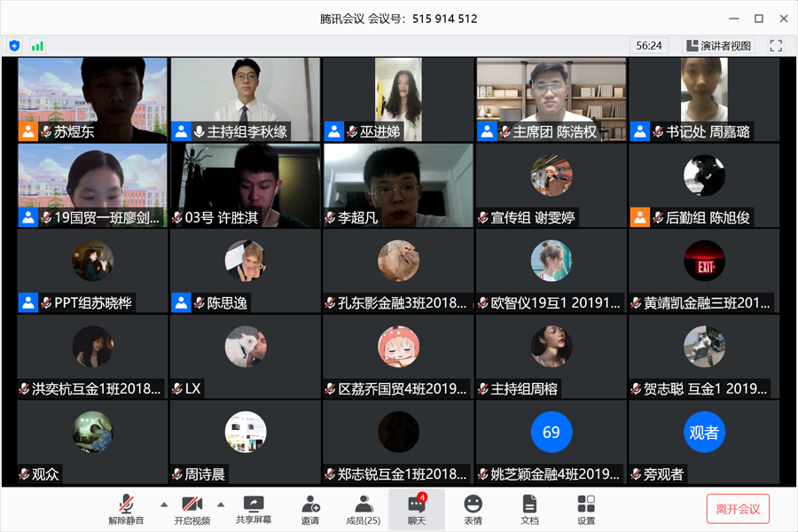Screen dimensions: 798x532
Task: Click the blue security shield icon
Action: (x=14, y=45)
